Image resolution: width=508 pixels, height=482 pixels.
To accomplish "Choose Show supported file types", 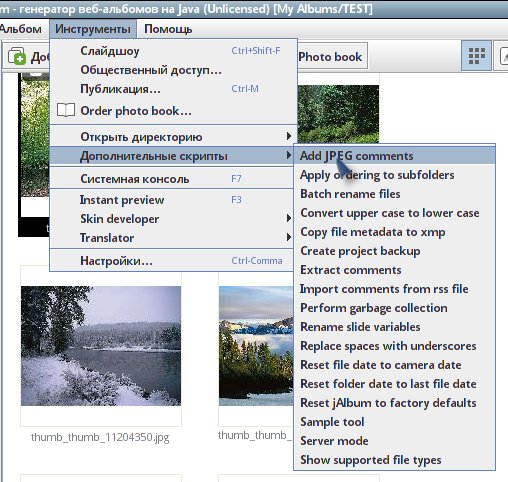I will pos(394,460).
